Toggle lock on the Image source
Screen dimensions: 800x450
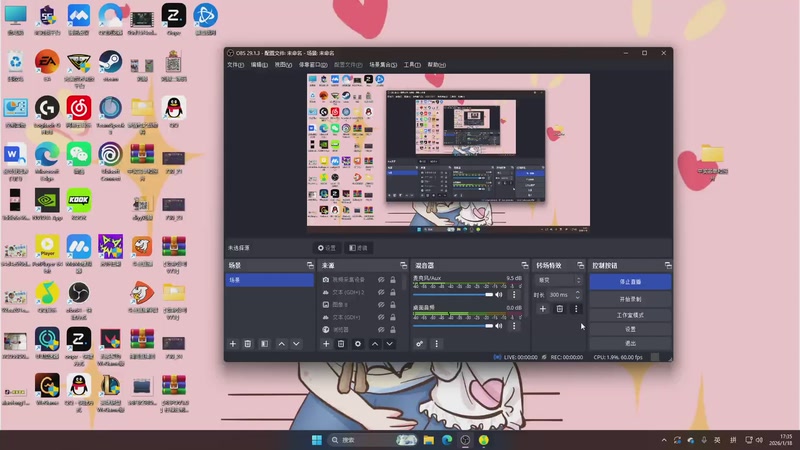pos(393,305)
